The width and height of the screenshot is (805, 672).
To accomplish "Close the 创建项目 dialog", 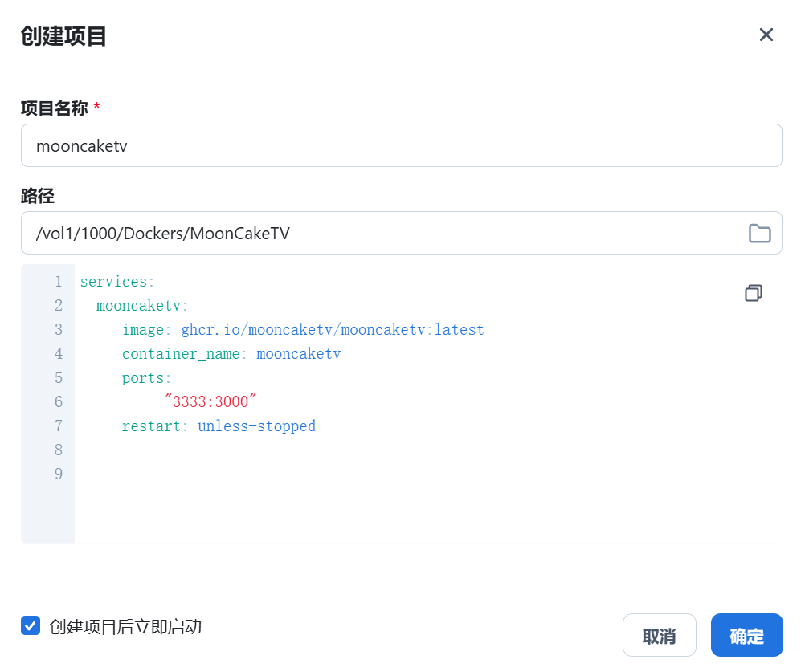I will 766,35.
